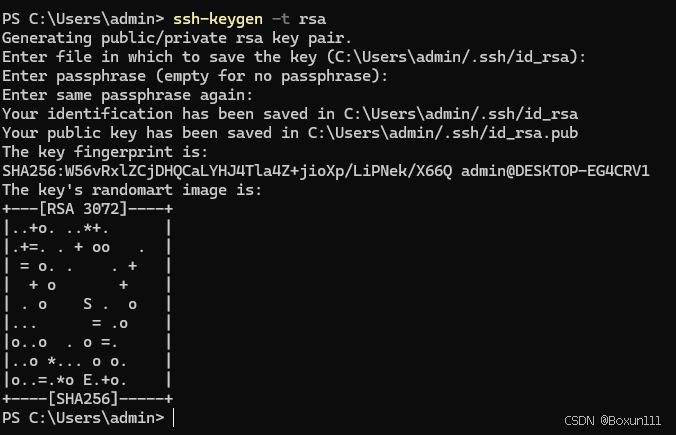The width and height of the screenshot is (676, 435).
Task: Click the id_rsa.pub file path text
Action: point(443,133)
